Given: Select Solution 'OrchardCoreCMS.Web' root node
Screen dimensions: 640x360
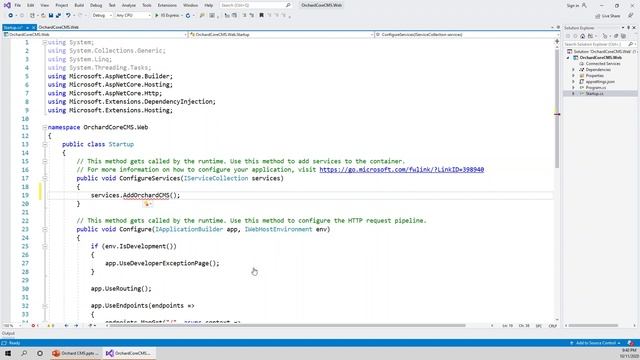Looking at the screenshot, I should (602, 52).
